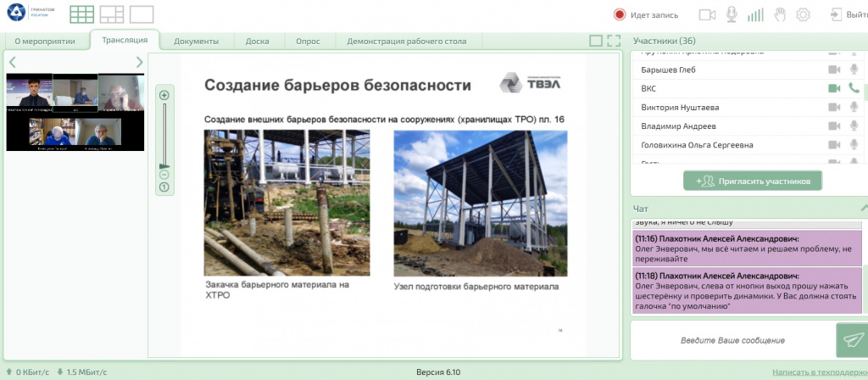Show previous video thumbnails with left arrow
The image size is (868, 380).
coord(13,62)
